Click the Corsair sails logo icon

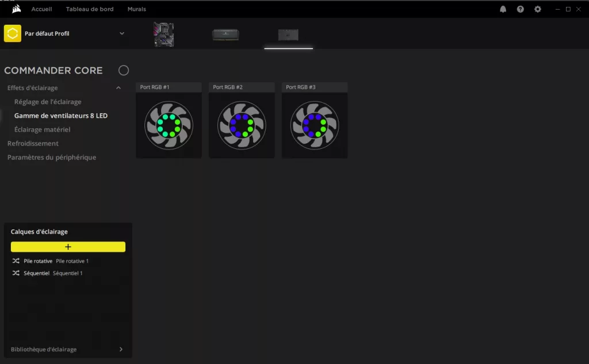pyautogui.click(x=12, y=9)
